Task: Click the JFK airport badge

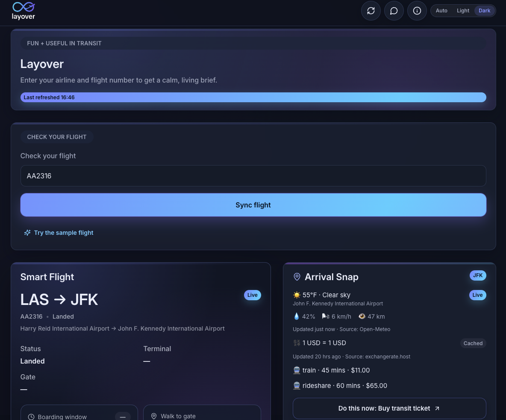Action: 478,275
